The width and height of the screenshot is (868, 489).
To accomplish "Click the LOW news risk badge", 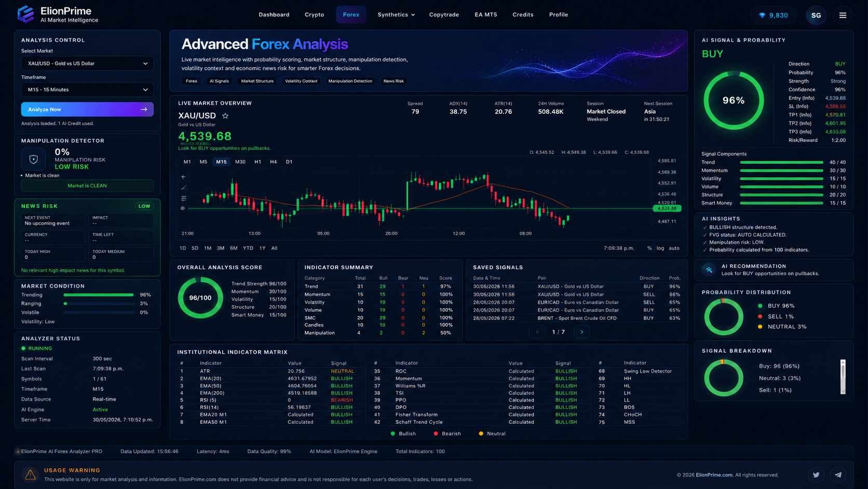I will pyautogui.click(x=144, y=206).
